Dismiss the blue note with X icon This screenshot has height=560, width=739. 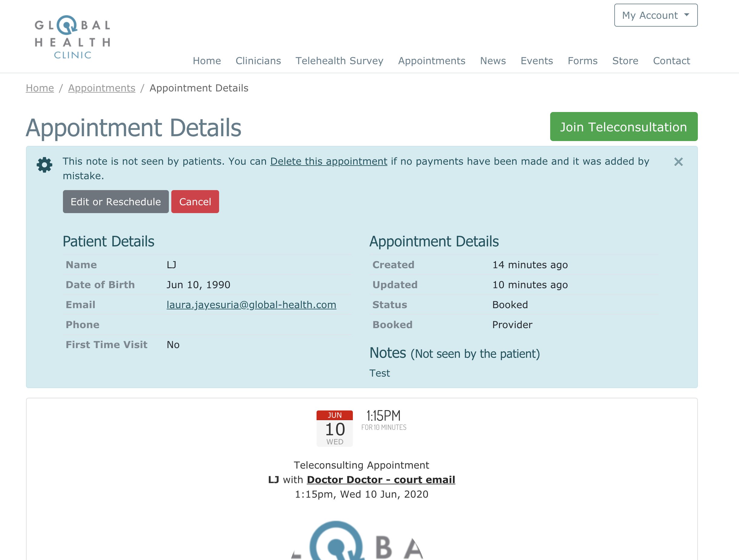(x=678, y=162)
